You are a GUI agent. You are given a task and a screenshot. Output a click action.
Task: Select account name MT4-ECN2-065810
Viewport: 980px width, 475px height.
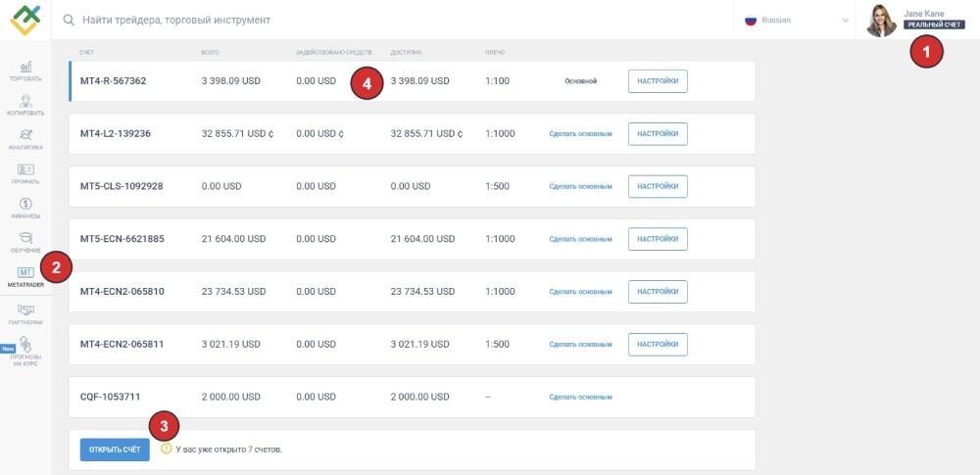point(122,291)
